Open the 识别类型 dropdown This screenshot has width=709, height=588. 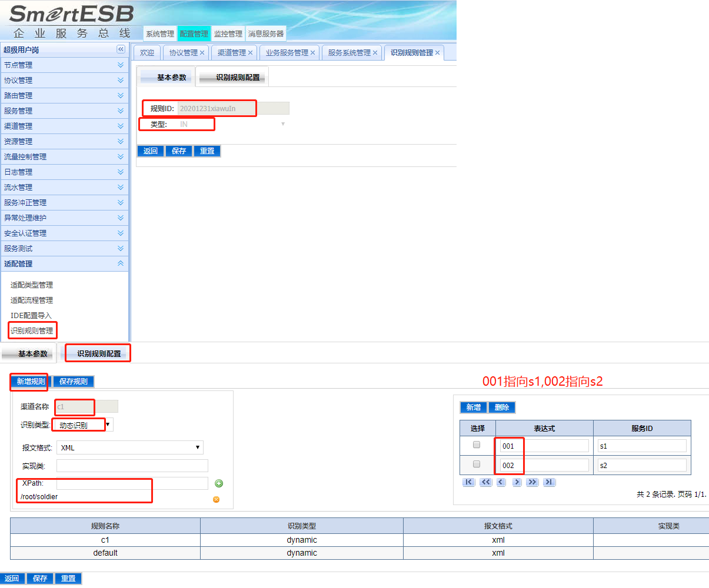83,425
